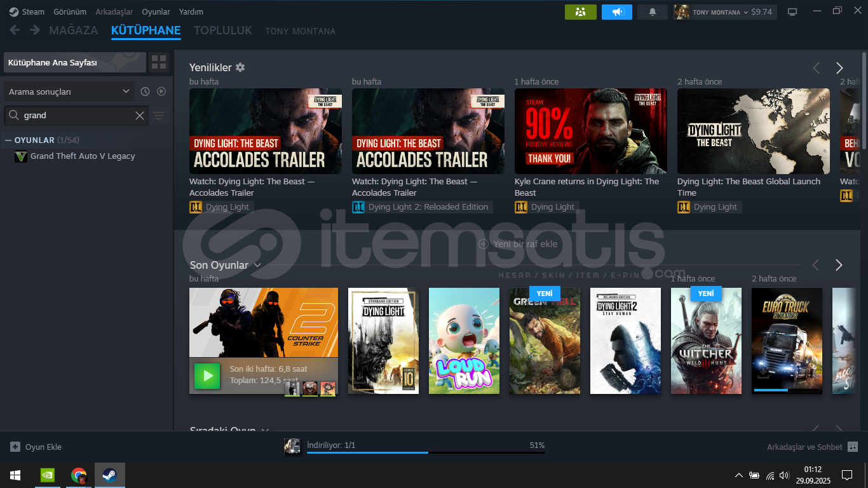Open the Euro Truck Simulator 2 cover
This screenshot has height=488, width=868.
pyautogui.click(x=787, y=341)
